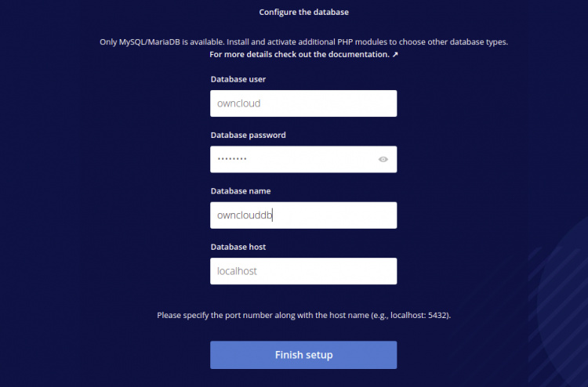This screenshot has height=387, width=588.
Task: Click the external link arrow icon
Action: click(x=394, y=55)
